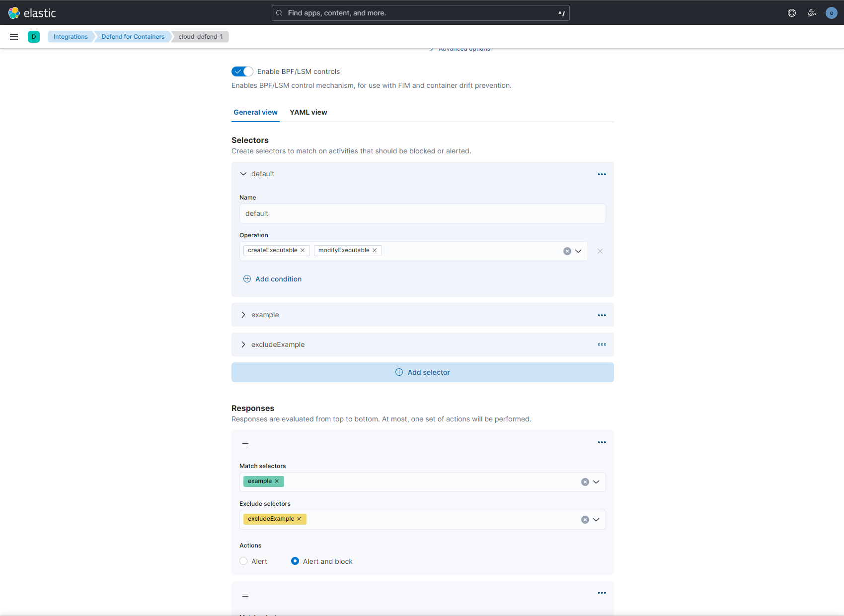Image resolution: width=844 pixels, height=616 pixels.
Task: Click the find apps search bar
Action: click(420, 12)
